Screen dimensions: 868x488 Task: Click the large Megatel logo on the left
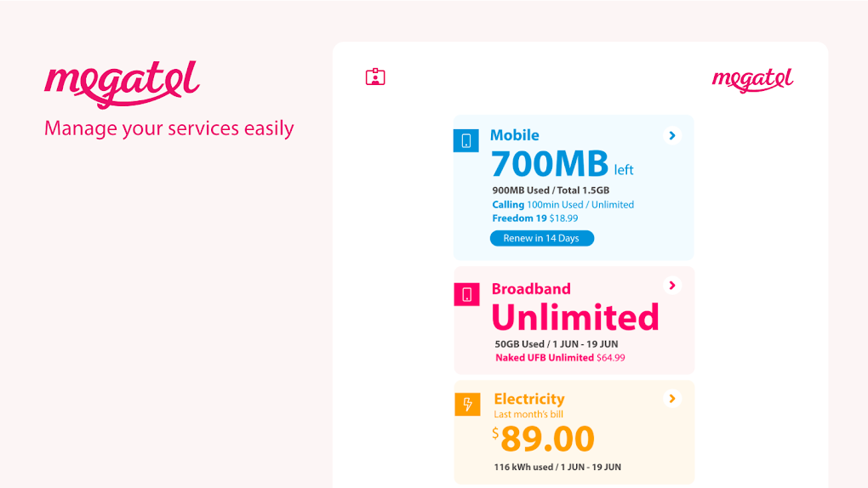tap(122, 83)
